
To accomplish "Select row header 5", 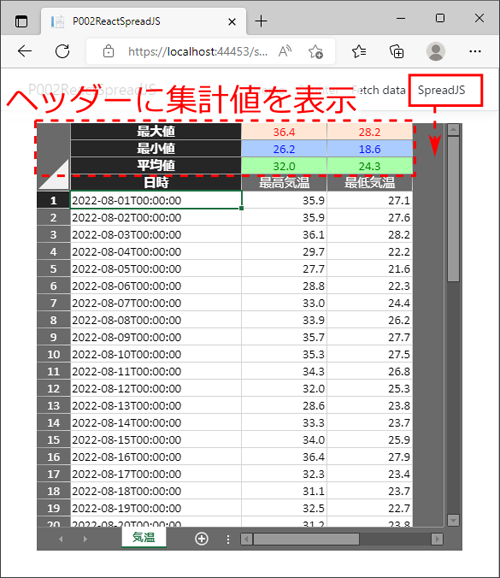I will coord(53,269).
